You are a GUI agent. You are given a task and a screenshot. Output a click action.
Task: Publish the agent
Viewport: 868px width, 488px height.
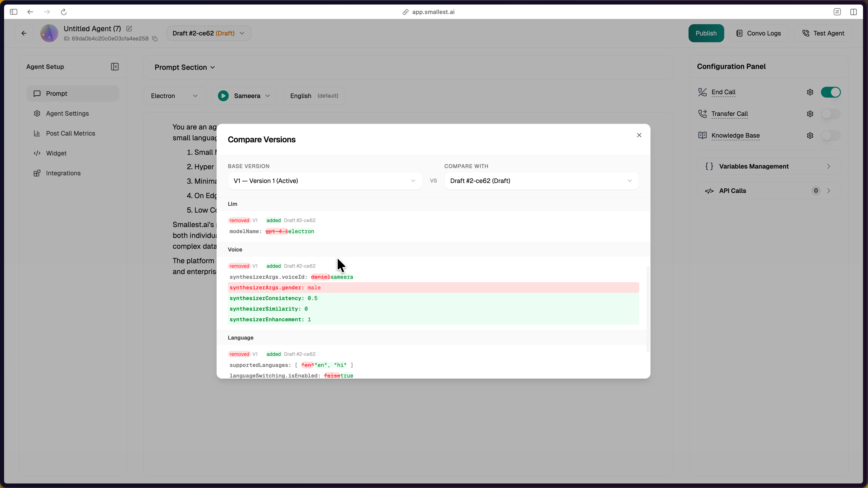(x=706, y=33)
